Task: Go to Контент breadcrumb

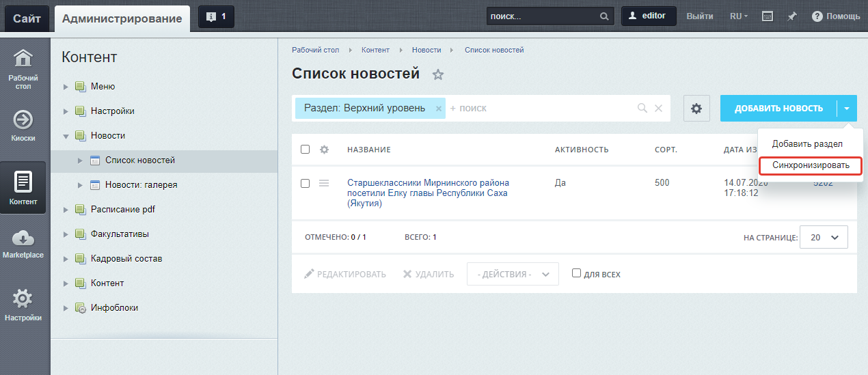Action: (375, 50)
